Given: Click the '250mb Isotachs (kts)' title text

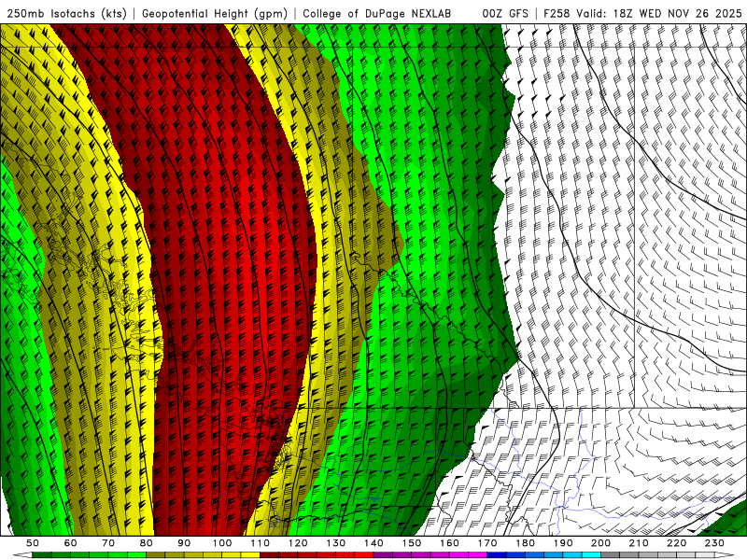Looking at the screenshot, I should 66,14.
